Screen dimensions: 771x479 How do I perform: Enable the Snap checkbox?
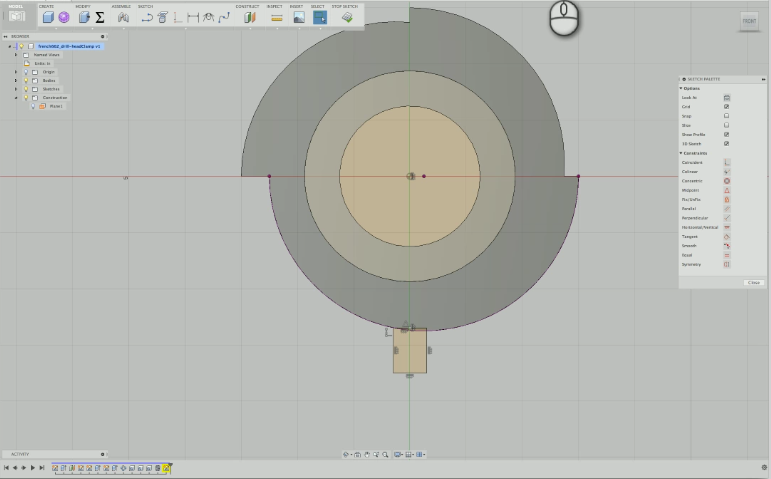coord(726,116)
